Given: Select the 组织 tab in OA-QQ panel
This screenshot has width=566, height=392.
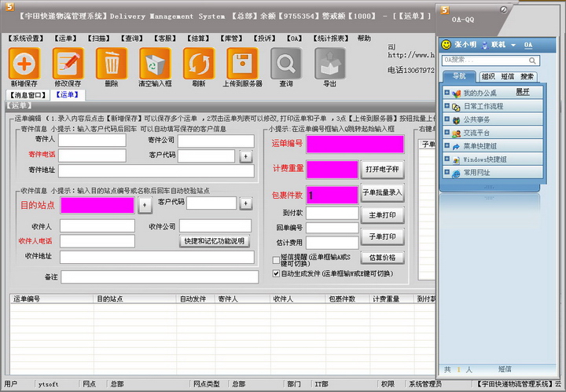Looking at the screenshot, I should pyautogui.click(x=488, y=76).
